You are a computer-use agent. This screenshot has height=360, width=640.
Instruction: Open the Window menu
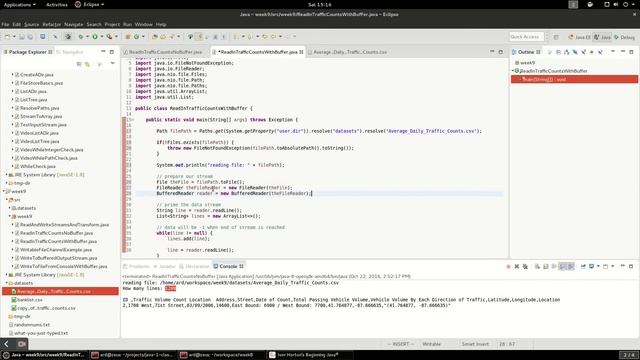pyautogui.click(x=143, y=24)
